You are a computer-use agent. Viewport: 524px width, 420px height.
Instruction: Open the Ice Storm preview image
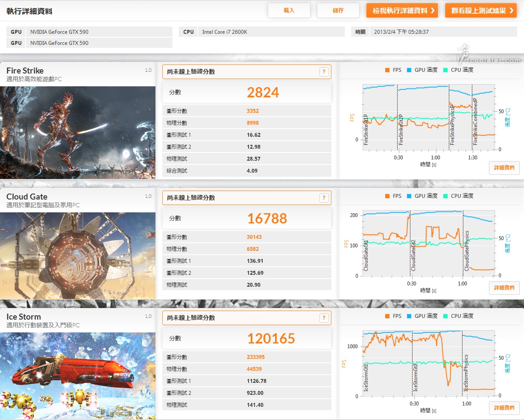pyautogui.click(x=78, y=376)
